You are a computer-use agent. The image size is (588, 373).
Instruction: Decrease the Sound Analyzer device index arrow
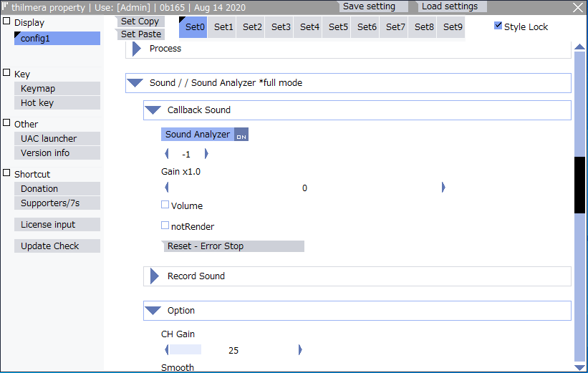point(167,154)
